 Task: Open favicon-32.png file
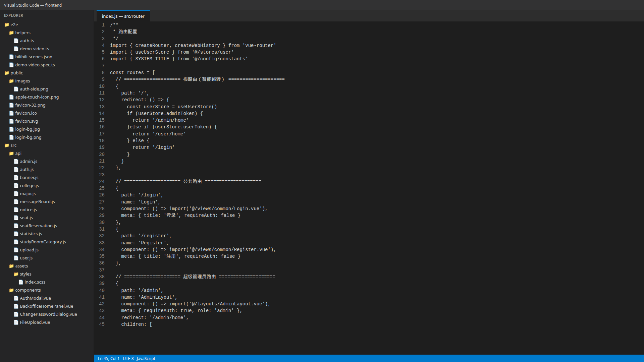[47, 105]
